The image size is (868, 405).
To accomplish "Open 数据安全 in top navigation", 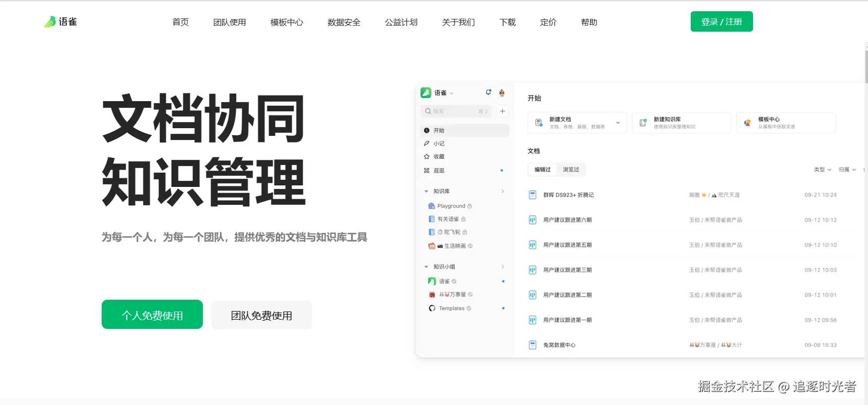I will pos(344,22).
